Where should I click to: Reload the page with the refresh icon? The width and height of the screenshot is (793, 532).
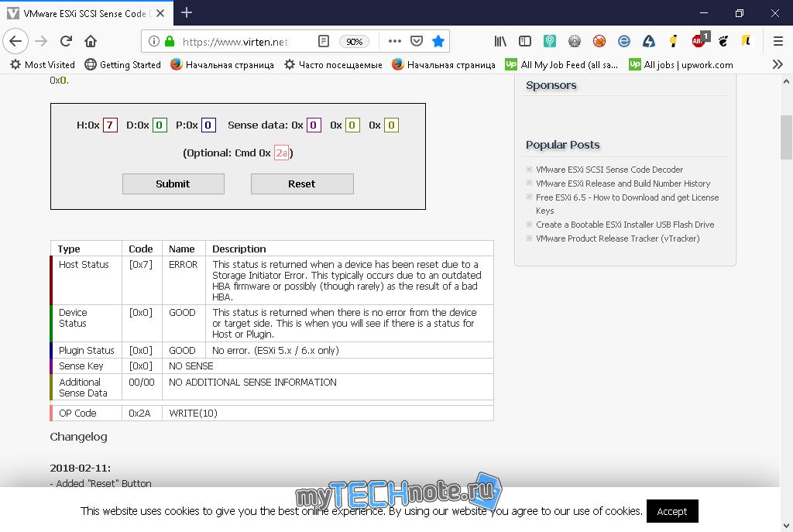pos(66,41)
